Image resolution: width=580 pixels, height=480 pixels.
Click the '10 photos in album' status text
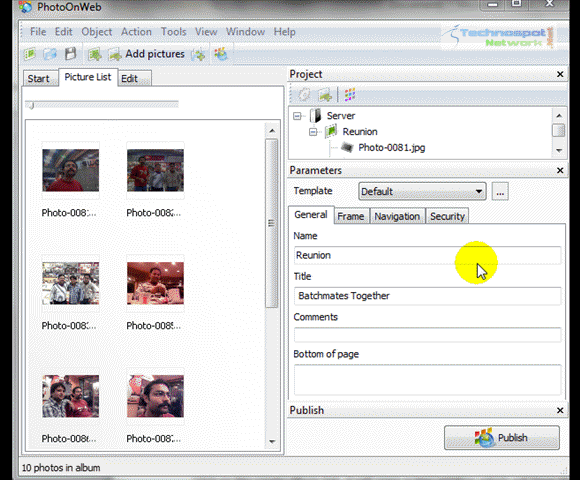61,468
